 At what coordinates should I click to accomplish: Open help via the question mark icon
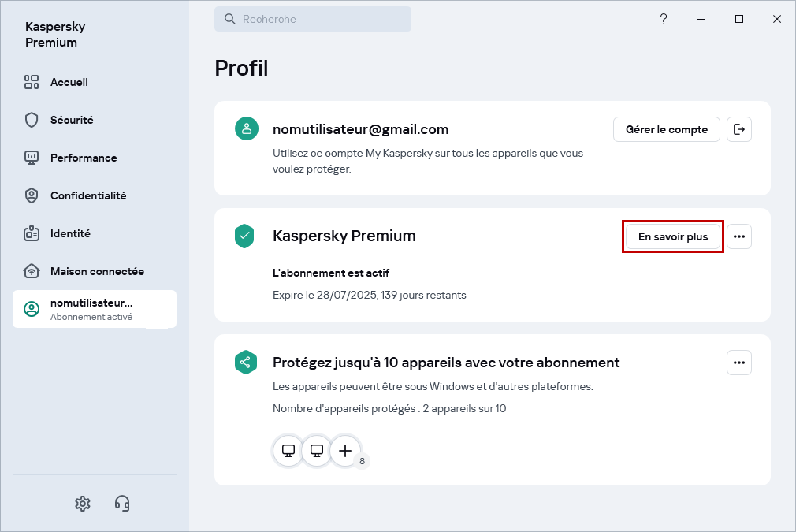[664, 19]
